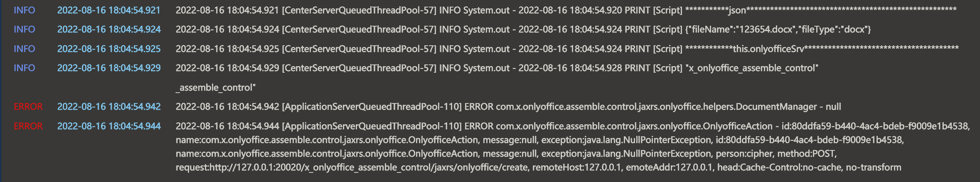Click the DocumentManager - null error message
The image size is (980, 182).
click(x=508, y=107)
